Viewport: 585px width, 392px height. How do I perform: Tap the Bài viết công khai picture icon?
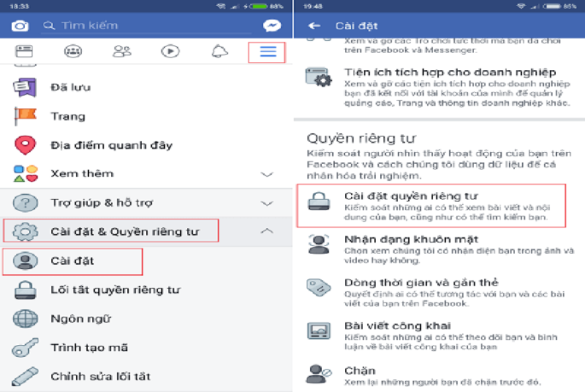[319, 331]
